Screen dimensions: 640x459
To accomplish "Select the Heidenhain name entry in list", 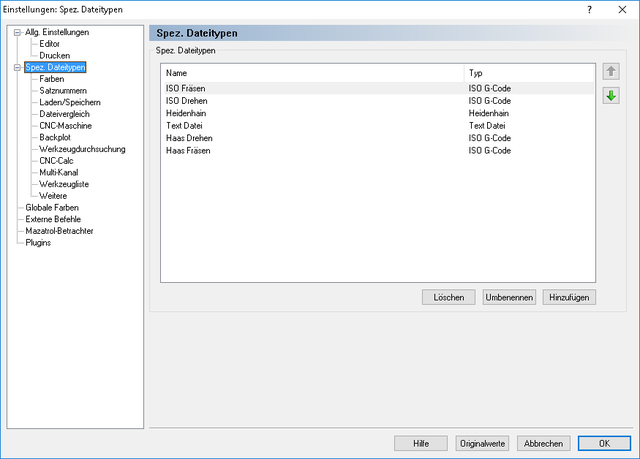I will tap(186, 113).
